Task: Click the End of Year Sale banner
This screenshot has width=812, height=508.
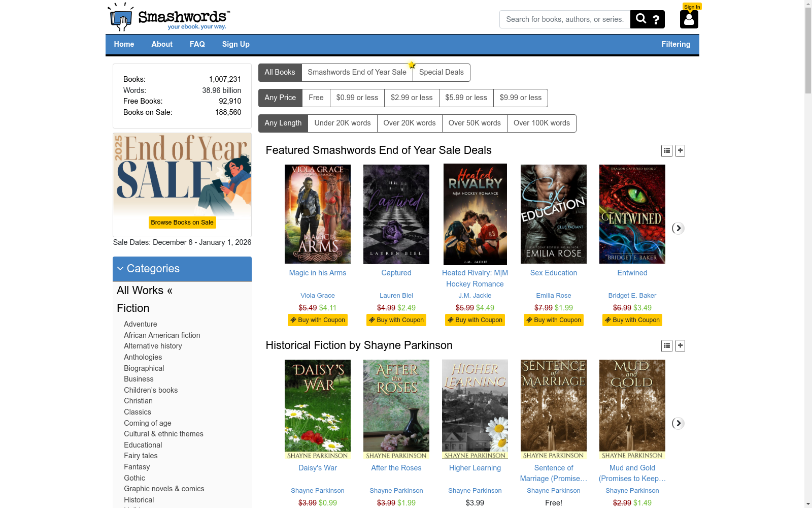Action: pos(182,175)
